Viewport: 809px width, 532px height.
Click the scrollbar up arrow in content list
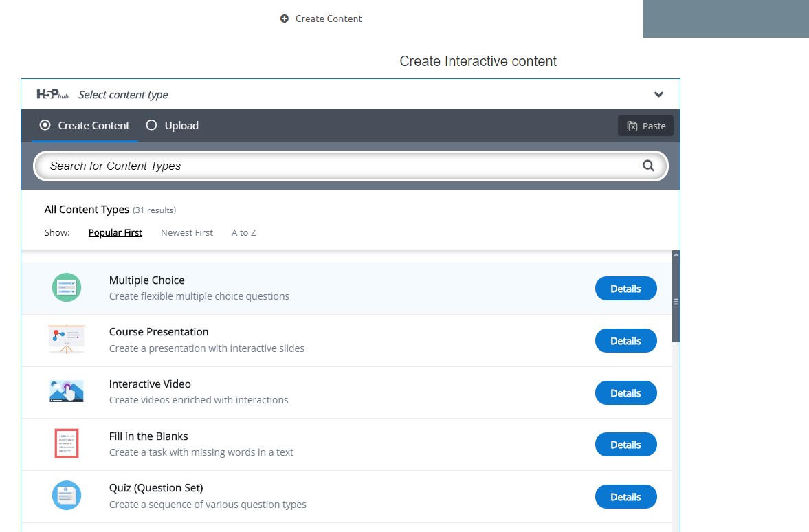coord(676,256)
